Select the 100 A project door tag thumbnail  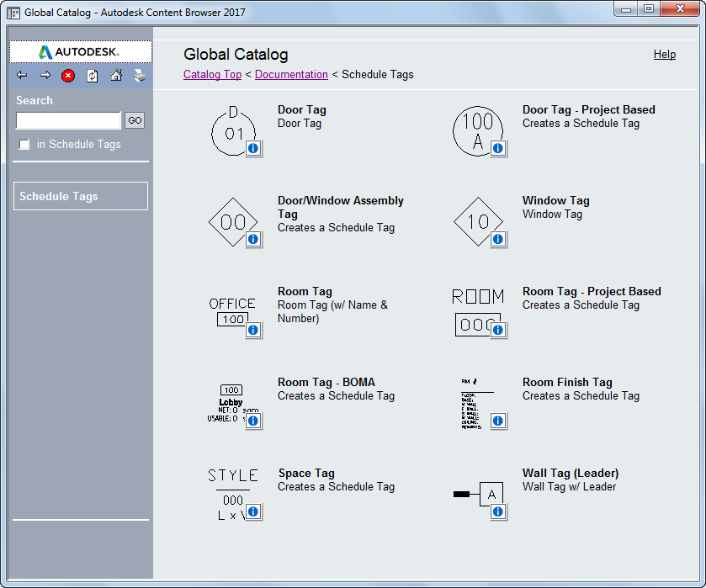[x=478, y=131]
